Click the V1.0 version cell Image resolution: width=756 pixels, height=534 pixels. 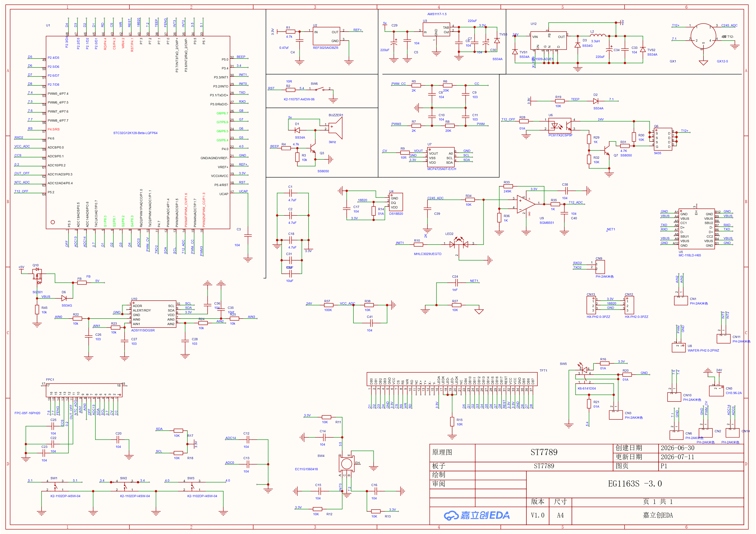pyautogui.click(x=537, y=515)
